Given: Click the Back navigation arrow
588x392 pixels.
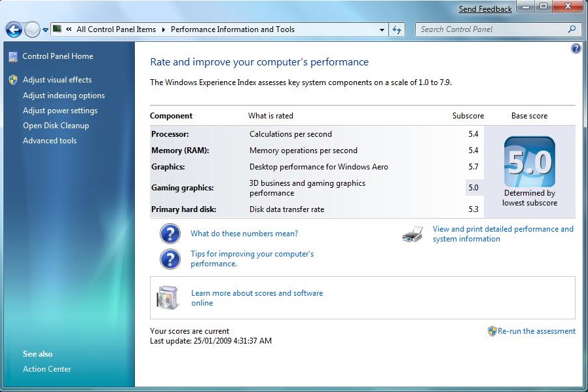Looking at the screenshot, I should click(x=14, y=29).
